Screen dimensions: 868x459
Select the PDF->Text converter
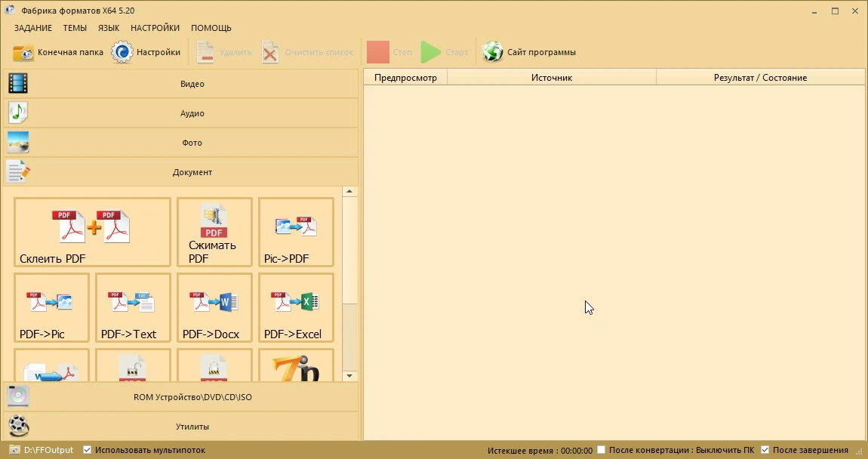click(x=133, y=307)
